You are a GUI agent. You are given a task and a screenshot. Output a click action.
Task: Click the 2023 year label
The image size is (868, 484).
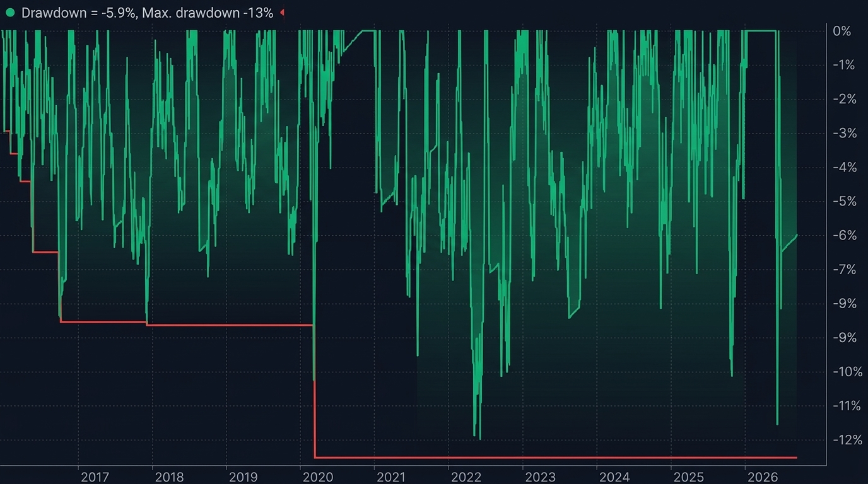point(541,476)
